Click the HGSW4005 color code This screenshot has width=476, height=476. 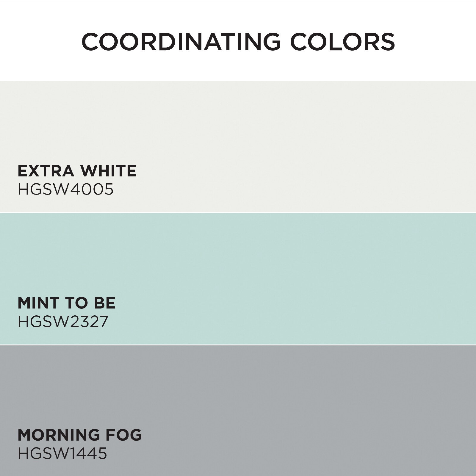[65, 189]
